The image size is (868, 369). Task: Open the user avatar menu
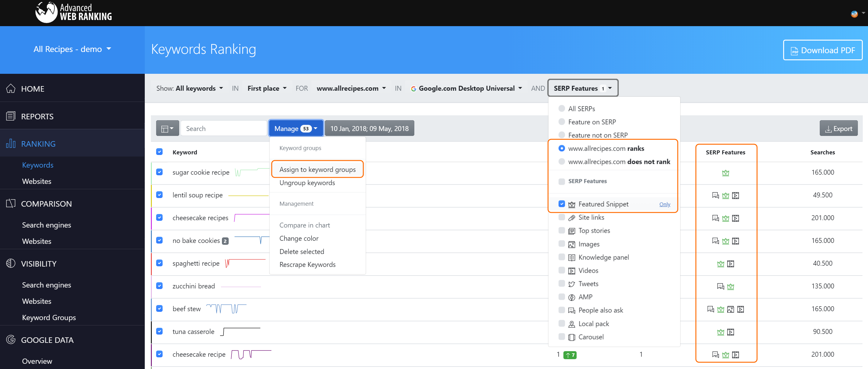tap(857, 14)
